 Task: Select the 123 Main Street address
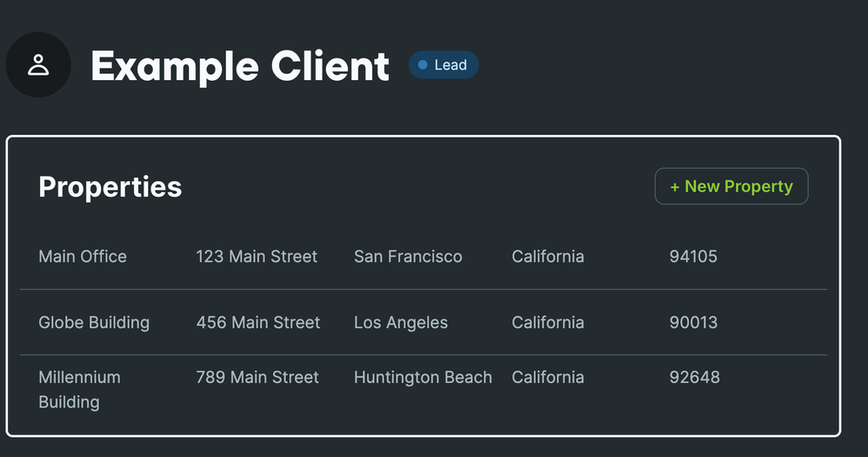(257, 257)
